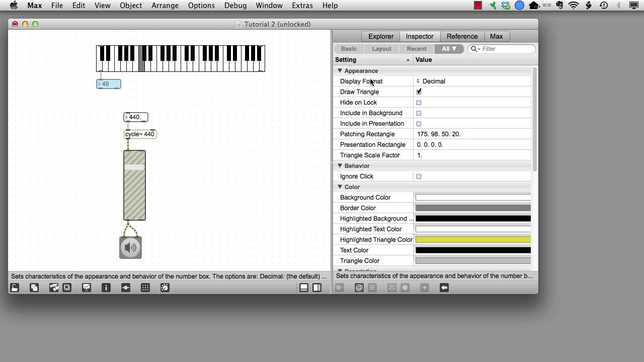Image resolution: width=644 pixels, height=362 pixels.
Task: Click the cycle~ 440 object box
Action: [x=140, y=134]
